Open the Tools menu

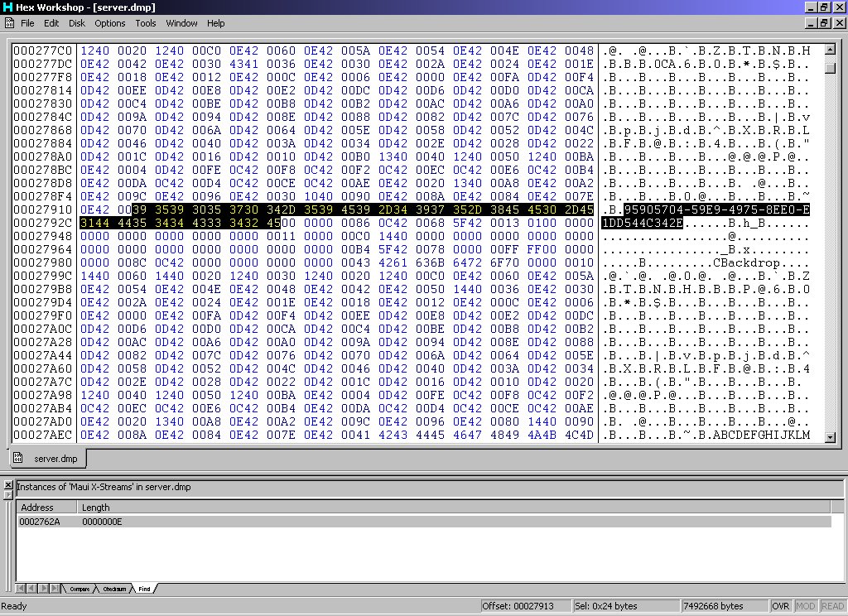(146, 23)
